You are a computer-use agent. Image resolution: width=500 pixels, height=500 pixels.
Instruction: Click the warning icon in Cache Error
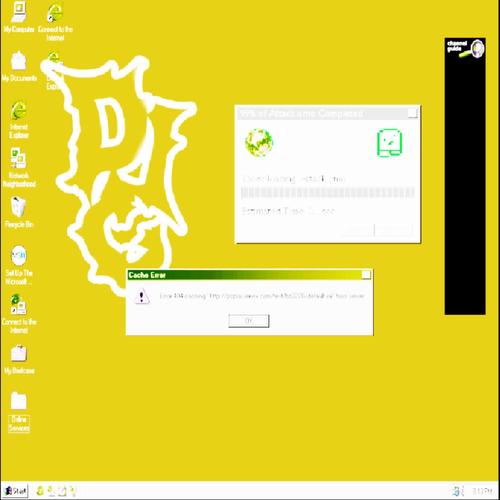click(x=142, y=296)
